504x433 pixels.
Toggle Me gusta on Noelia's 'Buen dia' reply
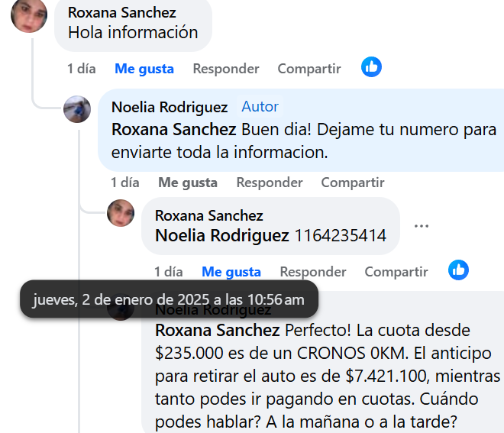pos(188,183)
